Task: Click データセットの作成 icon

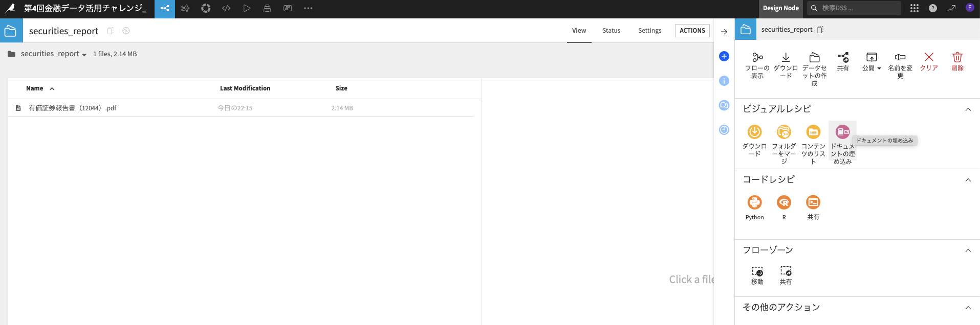Action: click(x=815, y=57)
